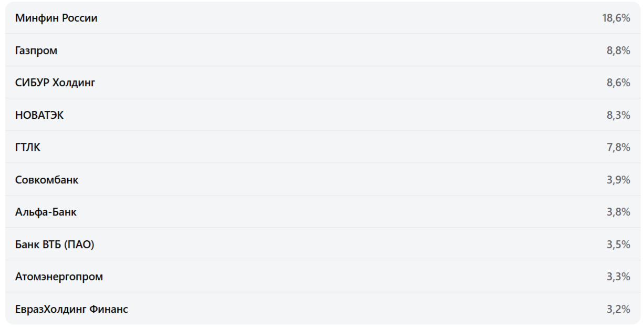This screenshot has width=644, height=327.
Task: Click the 3,5% share for Банк ВТБ
Action: 618,244
